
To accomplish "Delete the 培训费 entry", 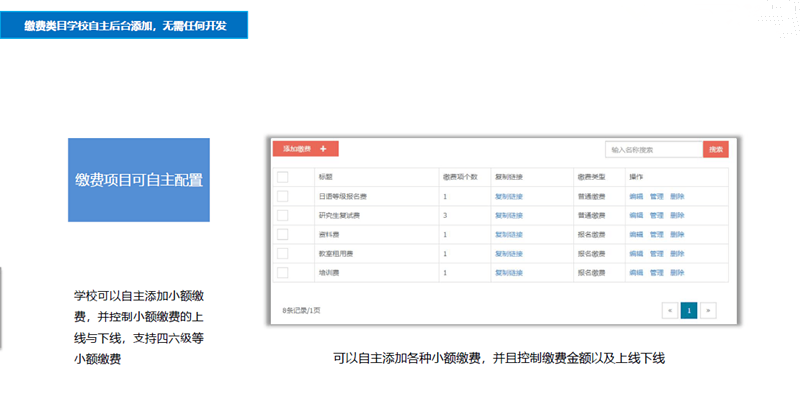I will (677, 273).
